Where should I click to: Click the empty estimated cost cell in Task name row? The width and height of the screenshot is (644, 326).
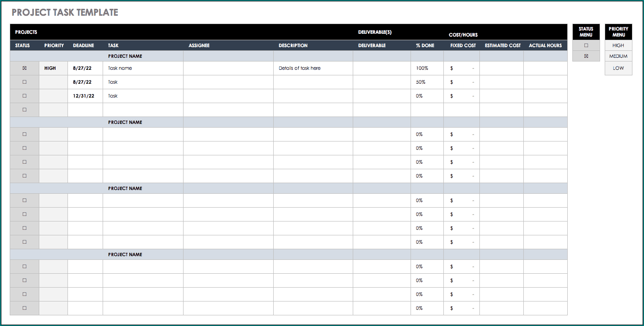tap(502, 68)
